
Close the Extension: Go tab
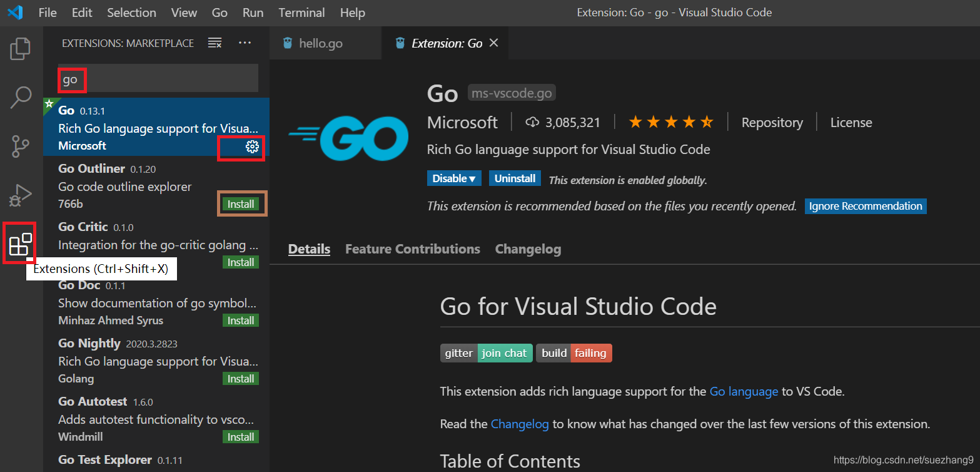tap(493, 43)
